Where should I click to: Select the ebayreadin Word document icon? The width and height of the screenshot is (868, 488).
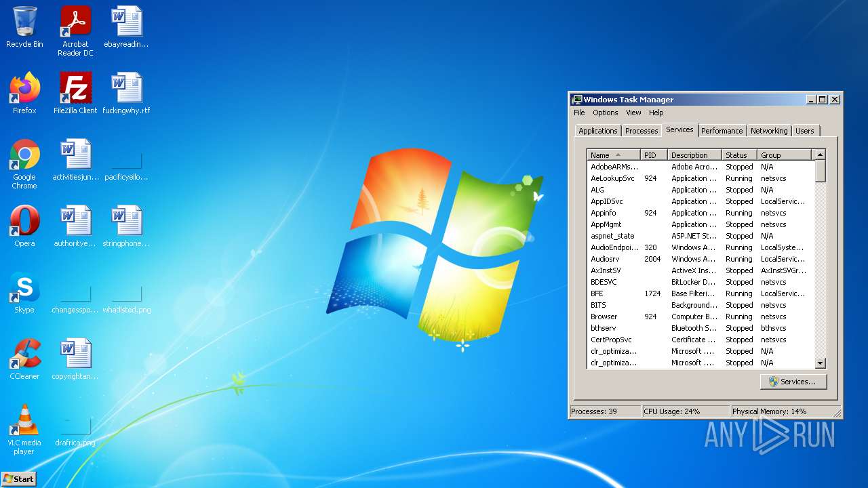tap(126, 28)
